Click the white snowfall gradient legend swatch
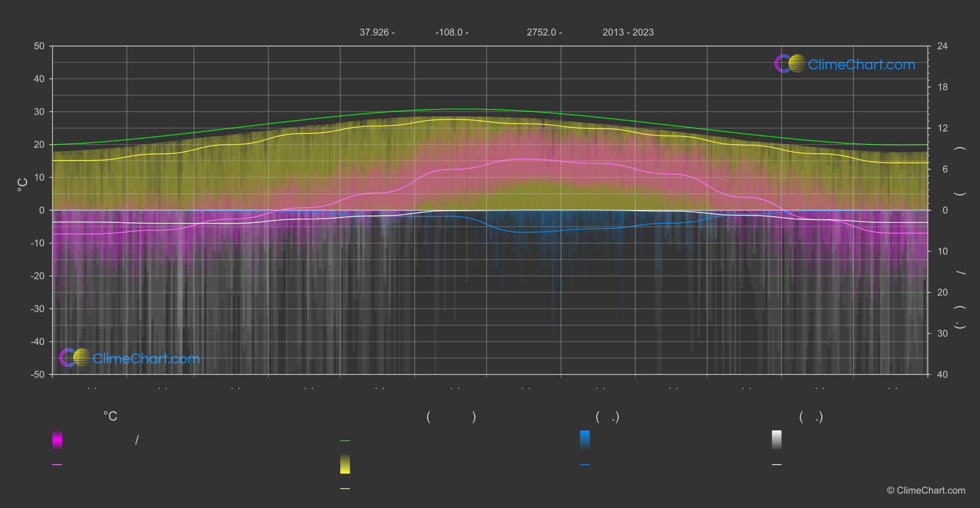The image size is (980, 508). click(x=777, y=440)
